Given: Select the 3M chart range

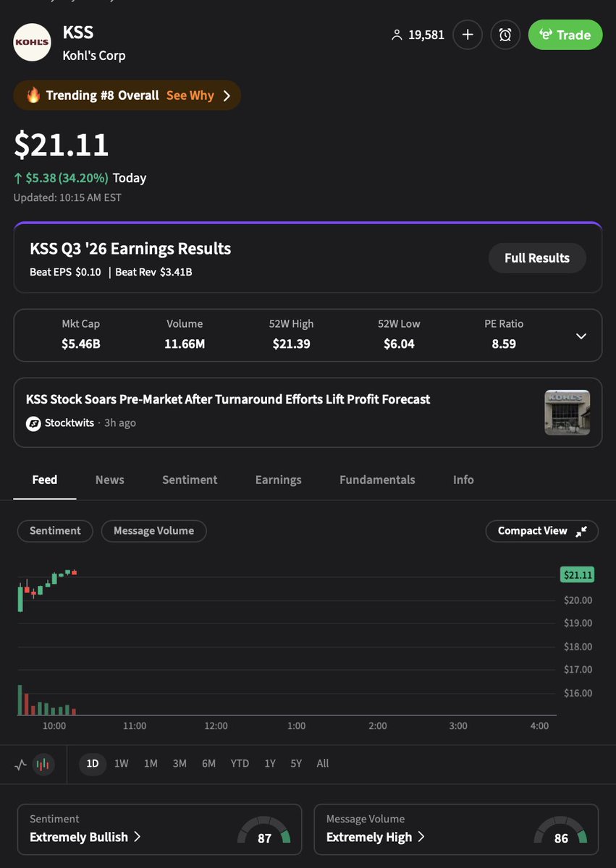Looking at the screenshot, I should (x=180, y=764).
